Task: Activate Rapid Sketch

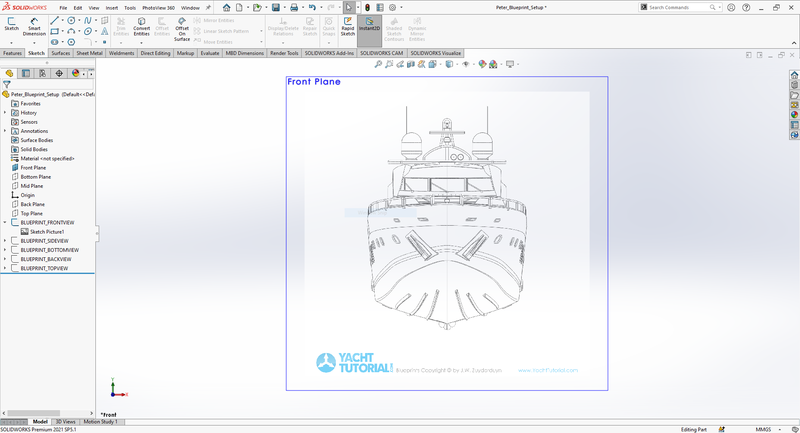Action: click(347, 27)
